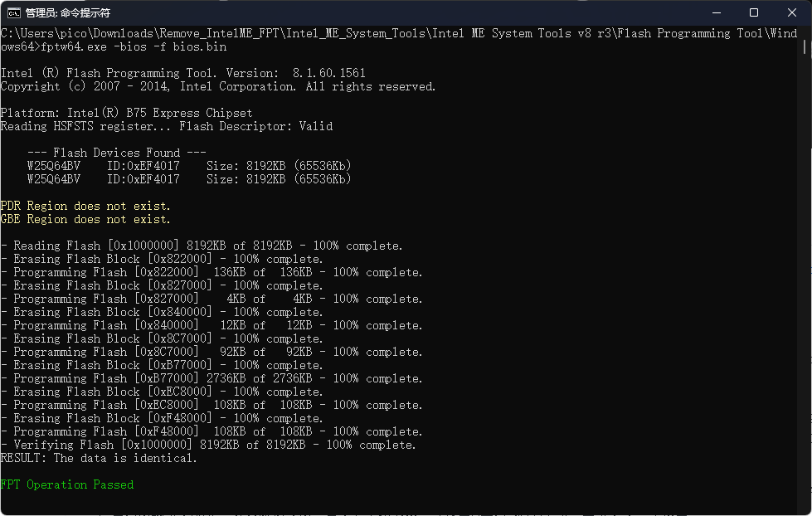Click the 'Programming Flash [0xB77000]' 2736KB line

(x=212, y=378)
